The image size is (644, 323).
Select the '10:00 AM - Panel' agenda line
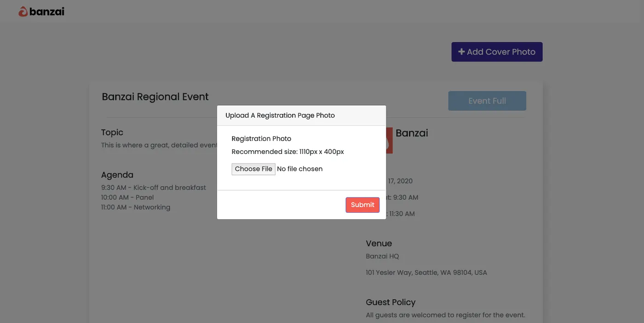[x=127, y=198]
